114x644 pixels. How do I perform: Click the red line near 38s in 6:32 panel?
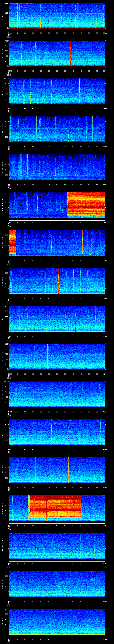[x=70, y=53]
